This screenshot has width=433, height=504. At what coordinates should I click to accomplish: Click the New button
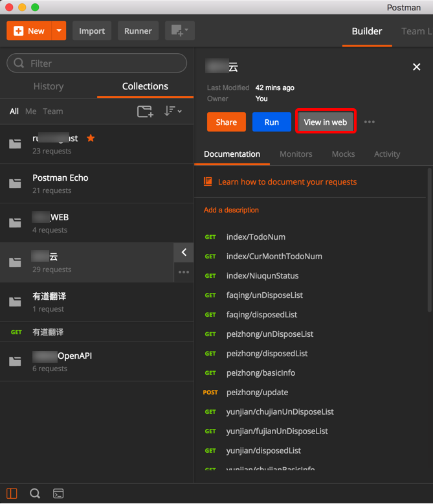(x=29, y=31)
